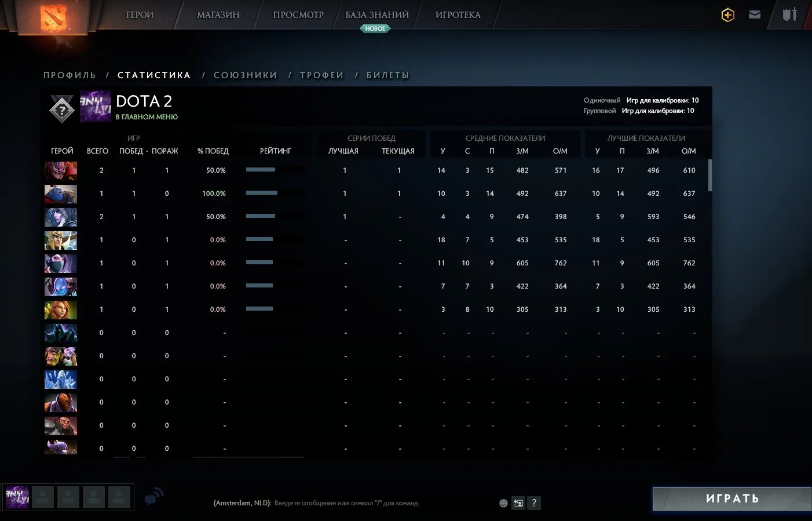The width and height of the screenshot is (812, 521).
Task: Click hero portrait in row with 474 З/М
Action: (61, 217)
